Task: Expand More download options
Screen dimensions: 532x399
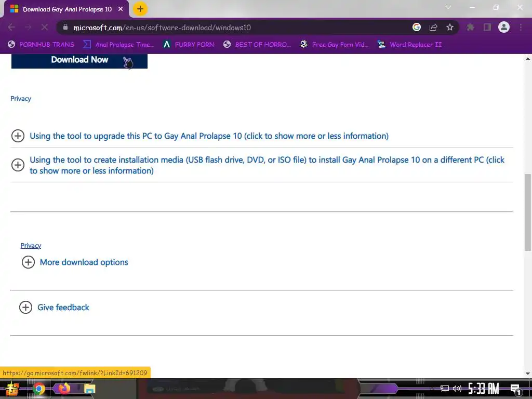Action: 84,262
